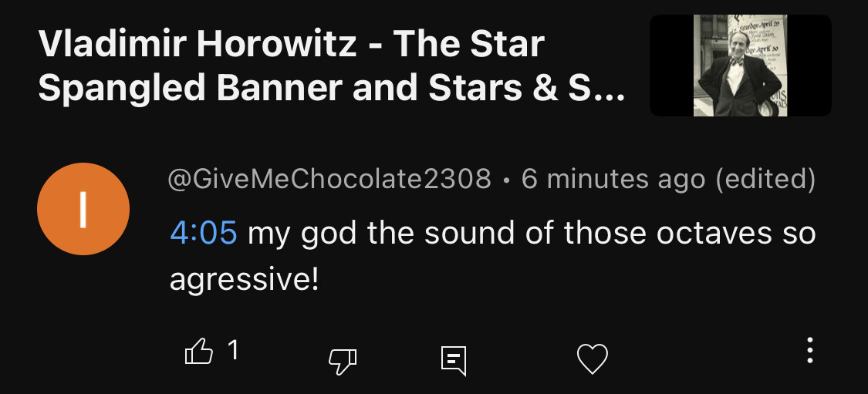
Task: Dislike the comment with thumbs down
Action: (343, 359)
